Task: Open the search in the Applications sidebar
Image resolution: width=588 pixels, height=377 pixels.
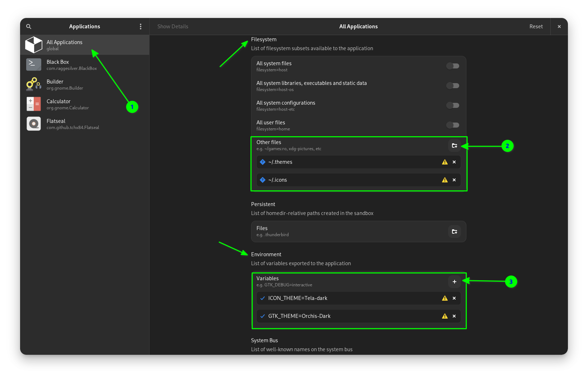Action: pos(29,27)
